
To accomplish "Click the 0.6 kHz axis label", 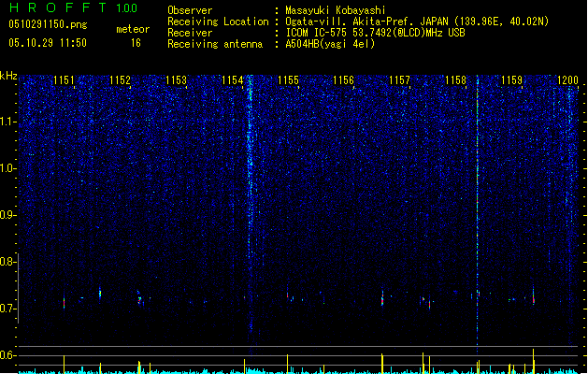I will pos(8,355).
